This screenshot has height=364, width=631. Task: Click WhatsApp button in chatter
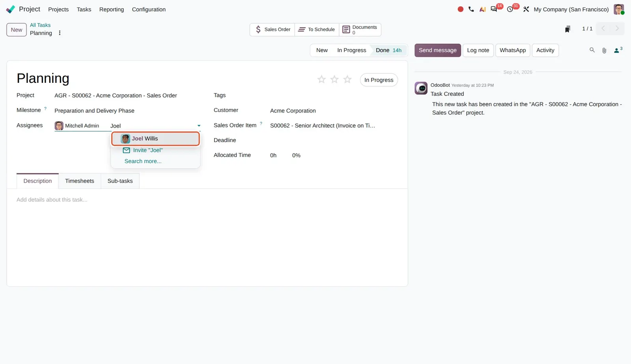click(513, 50)
